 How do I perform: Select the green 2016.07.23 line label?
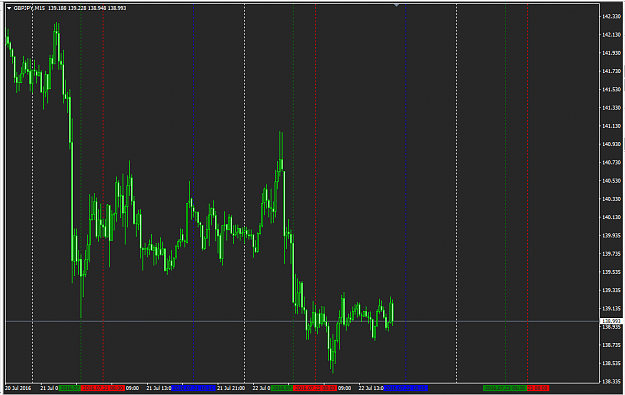pos(505,388)
